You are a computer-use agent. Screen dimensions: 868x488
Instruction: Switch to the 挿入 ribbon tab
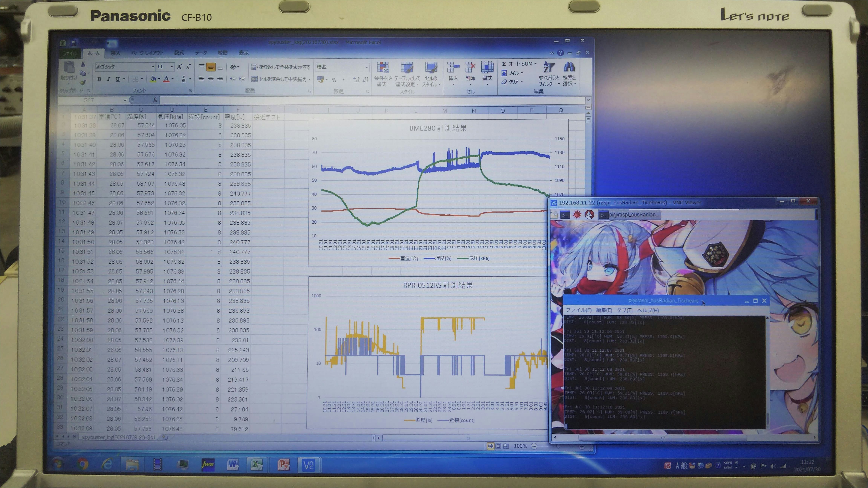[x=115, y=53]
